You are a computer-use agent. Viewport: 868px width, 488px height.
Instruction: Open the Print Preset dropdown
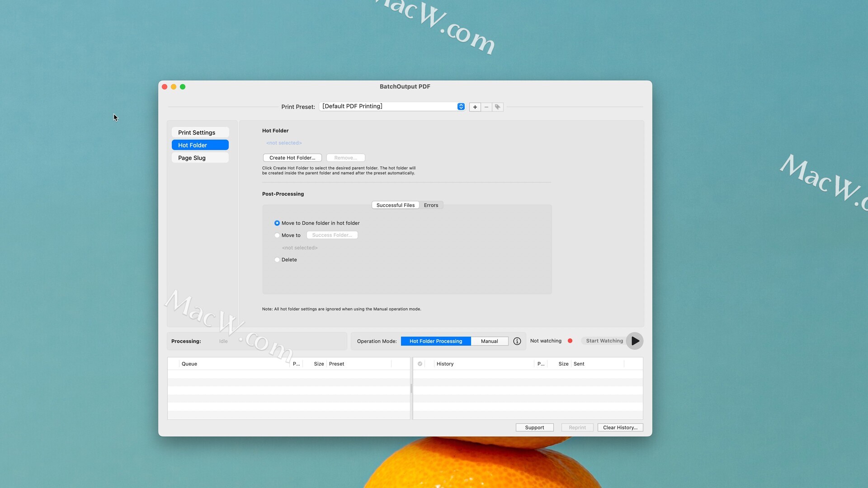pyautogui.click(x=392, y=107)
